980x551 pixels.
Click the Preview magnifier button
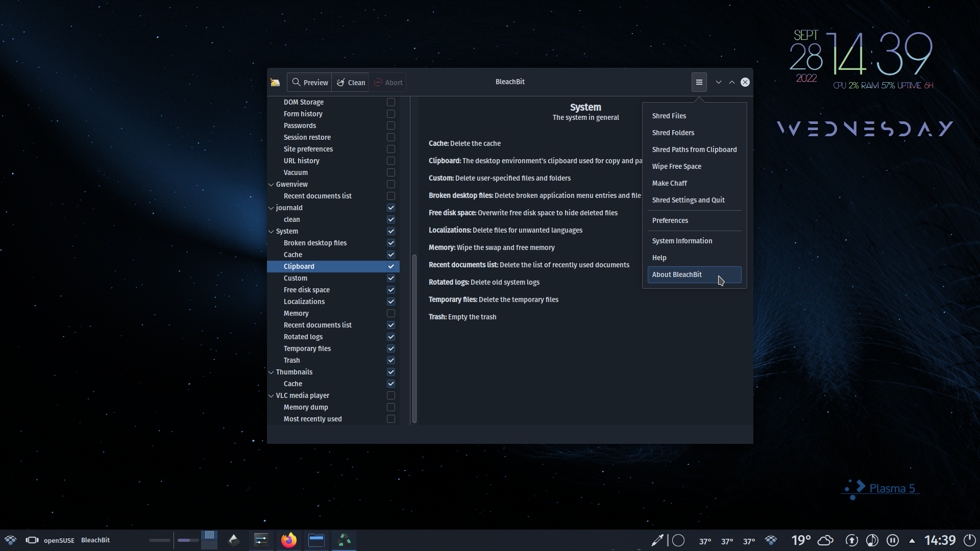point(310,82)
